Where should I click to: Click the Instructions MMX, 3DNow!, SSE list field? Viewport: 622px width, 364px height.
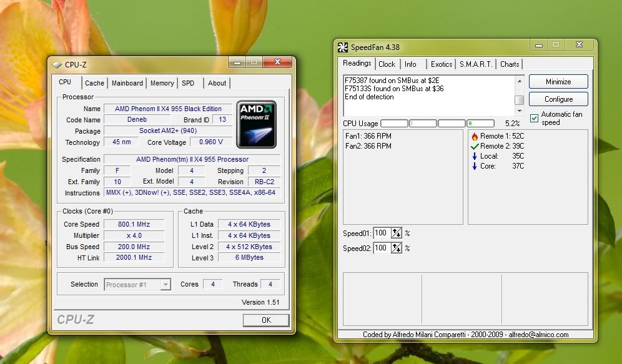click(192, 193)
